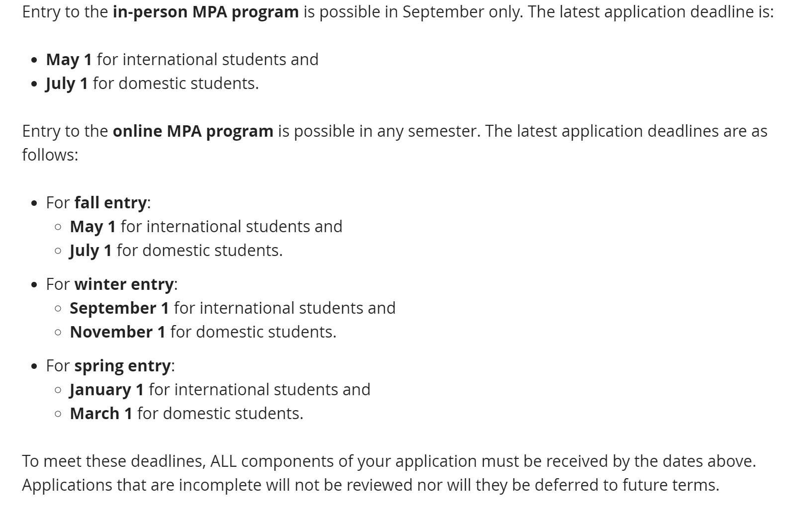812x522 pixels.
Task: Click the 'November 1' deadline text
Action: (x=117, y=332)
